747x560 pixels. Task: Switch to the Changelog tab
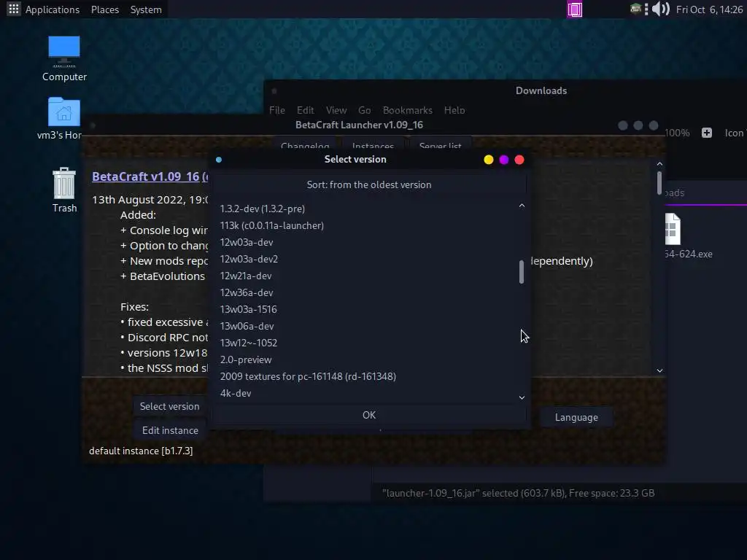[305, 145]
